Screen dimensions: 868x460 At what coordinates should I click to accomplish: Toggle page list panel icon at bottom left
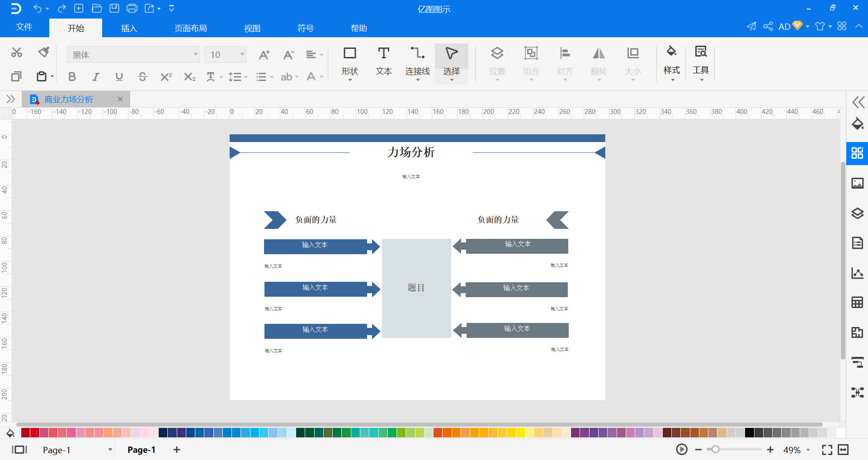(19, 450)
